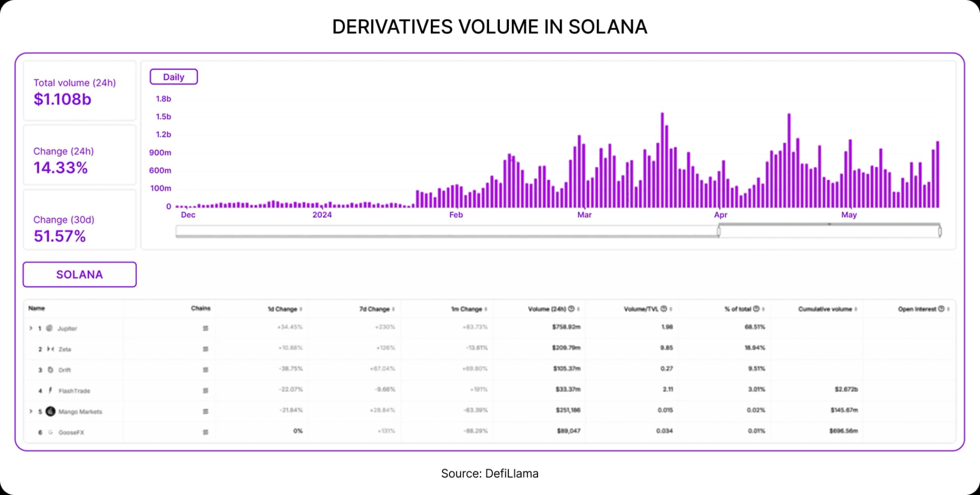Click the info icon beside Open Interest header
980x495 pixels.
pos(942,309)
